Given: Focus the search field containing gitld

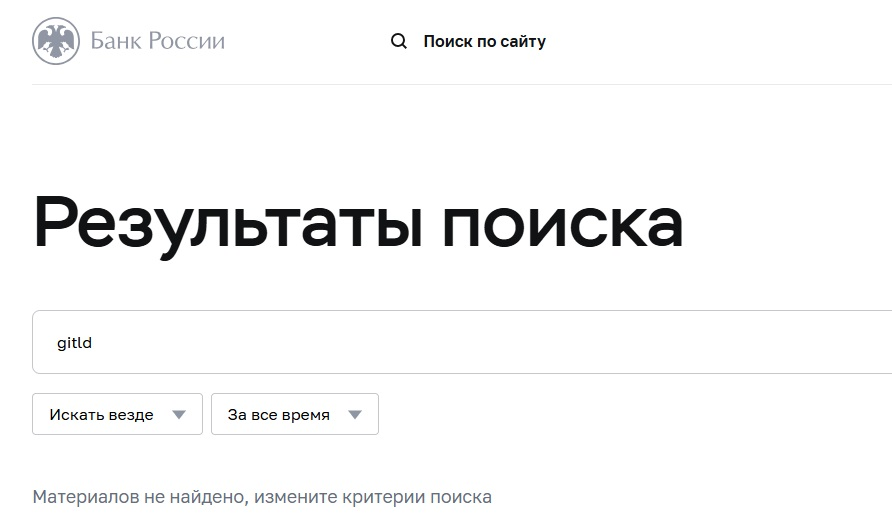Looking at the screenshot, I should (460, 343).
